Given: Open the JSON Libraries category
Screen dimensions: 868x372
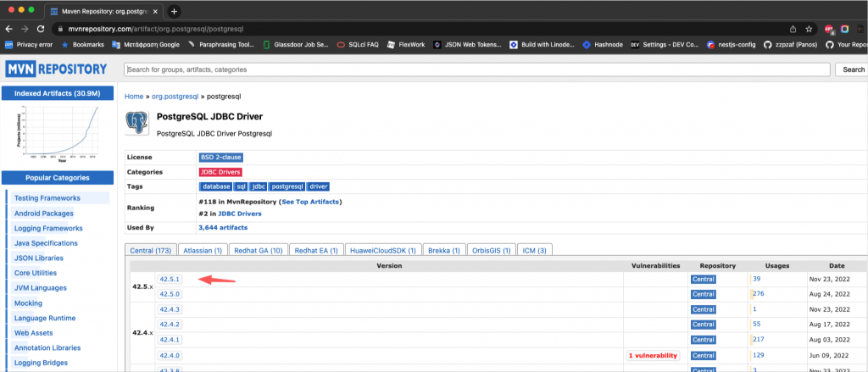Looking at the screenshot, I should coord(39,258).
